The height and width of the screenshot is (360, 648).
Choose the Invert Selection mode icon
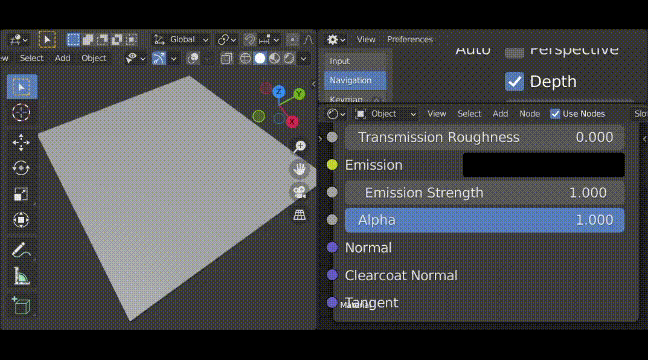click(117, 40)
